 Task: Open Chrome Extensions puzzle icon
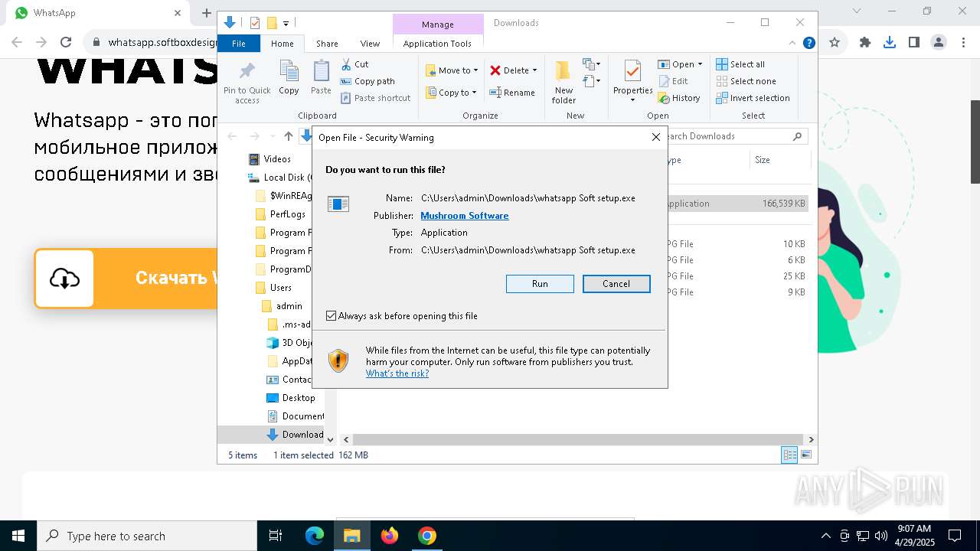(865, 43)
